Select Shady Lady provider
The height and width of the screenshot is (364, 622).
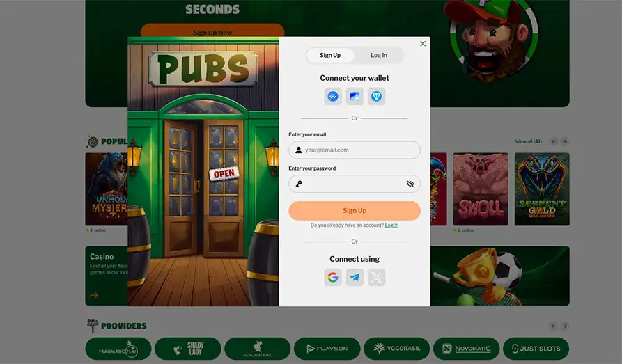click(188, 349)
